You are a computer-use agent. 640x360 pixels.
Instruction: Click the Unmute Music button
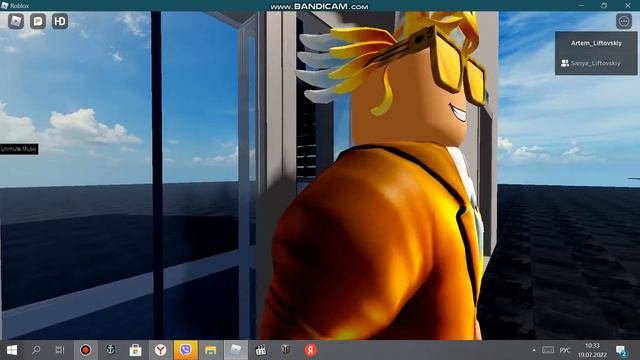[x=19, y=149]
